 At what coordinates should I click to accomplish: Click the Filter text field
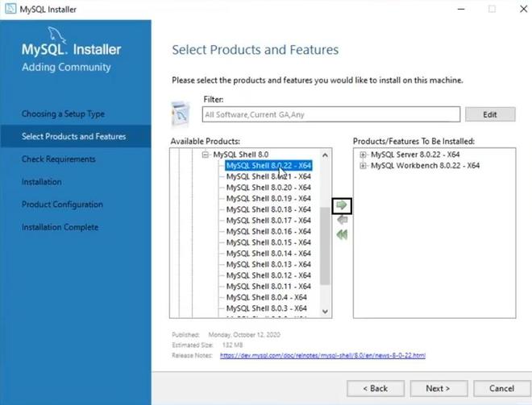(331, 114)
